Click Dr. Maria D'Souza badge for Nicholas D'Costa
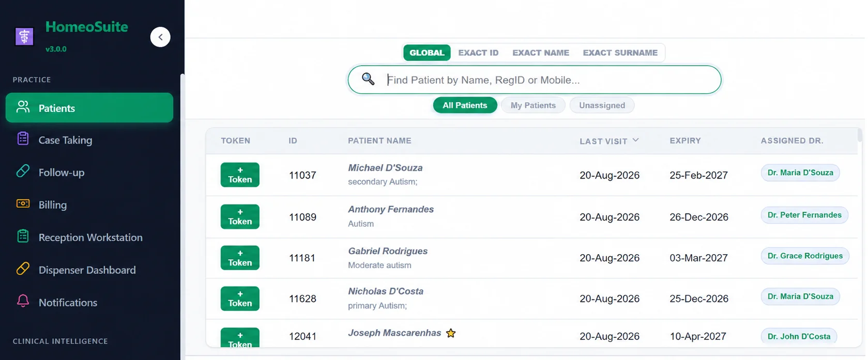This screenshot has width=868, height=360. click(800, 296)
